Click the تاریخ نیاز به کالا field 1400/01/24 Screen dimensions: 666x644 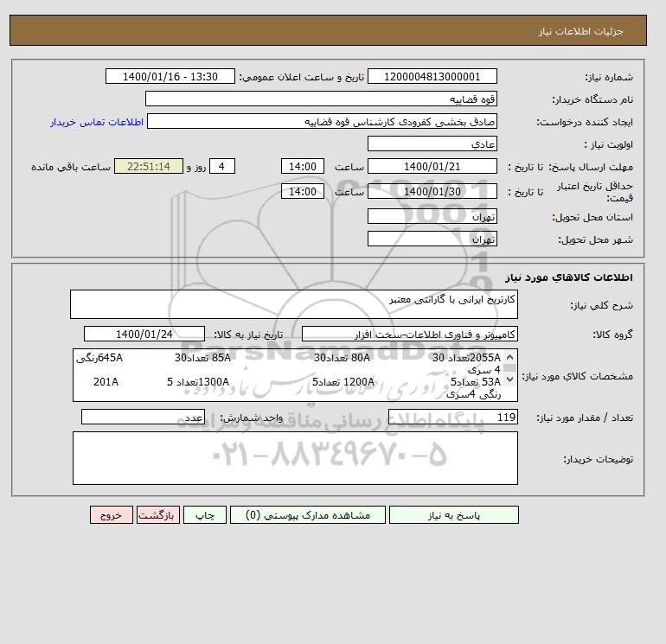(144, 334)
